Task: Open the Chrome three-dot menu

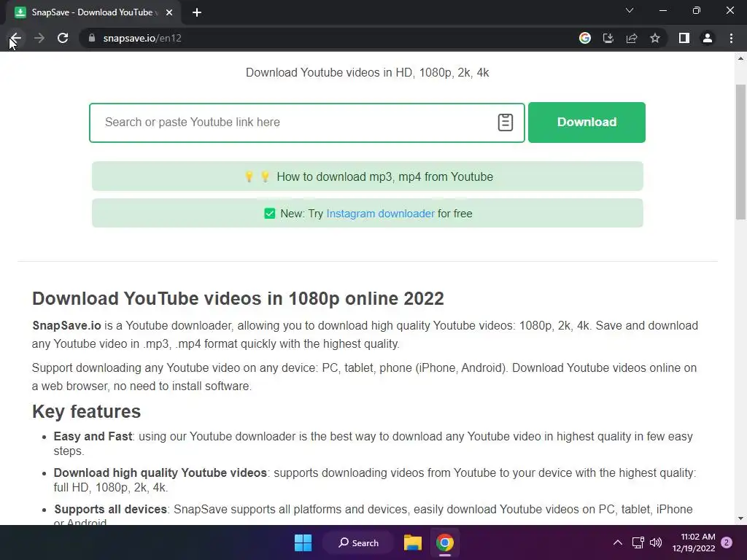Action: click(x=731, y=38)
